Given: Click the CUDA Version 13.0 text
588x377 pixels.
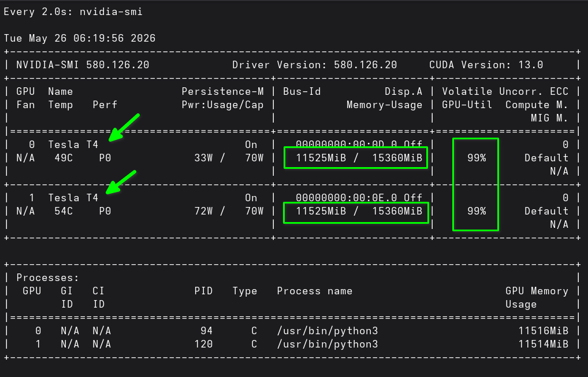Looking at the screenshot, I should pos(486,65).
